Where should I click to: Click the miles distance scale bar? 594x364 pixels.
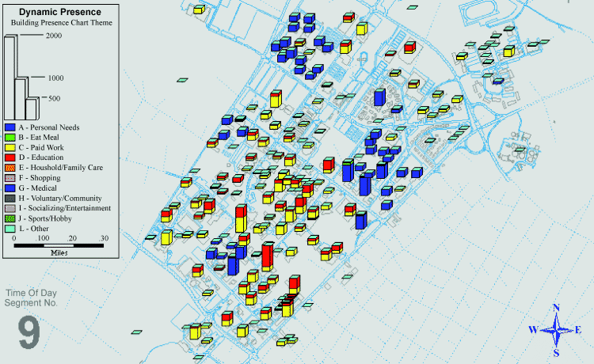[59, 245]
